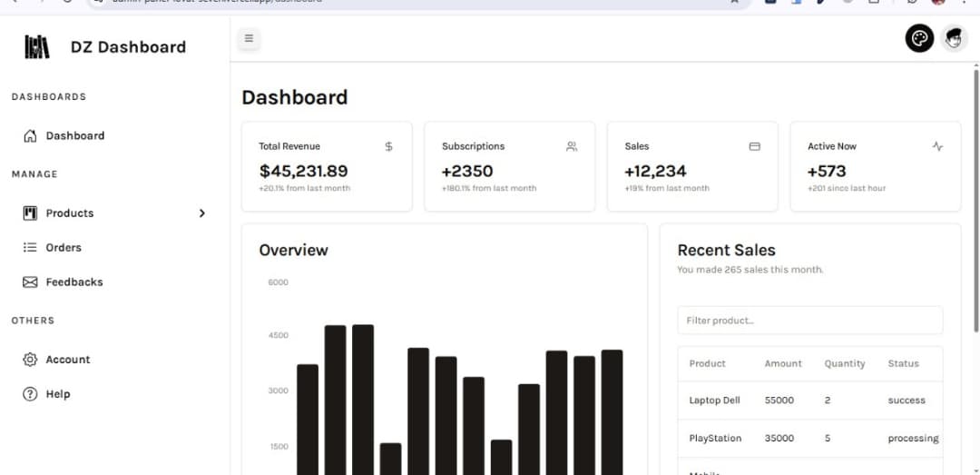980x475 pixels.
Task: Click the 35000 amount cell
Action: (x=779, y=439)
